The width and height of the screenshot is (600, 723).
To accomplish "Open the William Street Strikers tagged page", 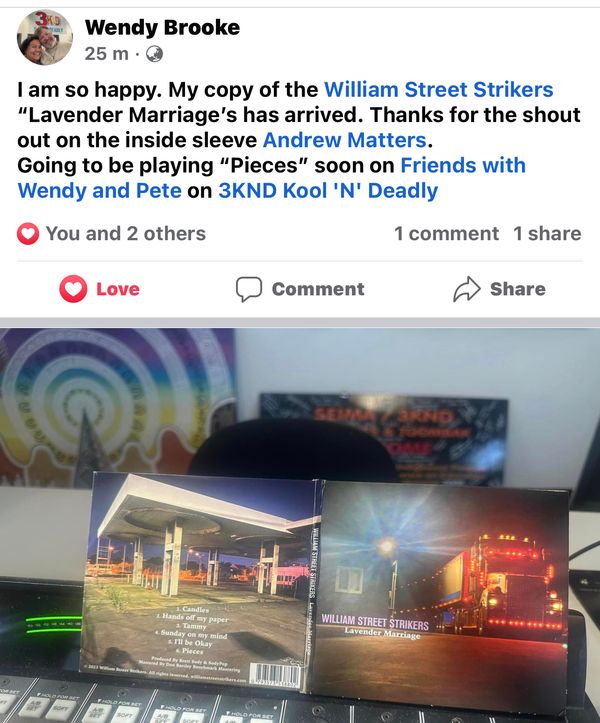I will 438,89.
